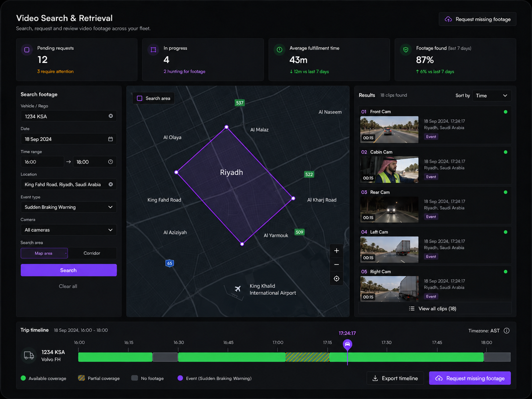Click the In progress frame icon

[153, 50]
